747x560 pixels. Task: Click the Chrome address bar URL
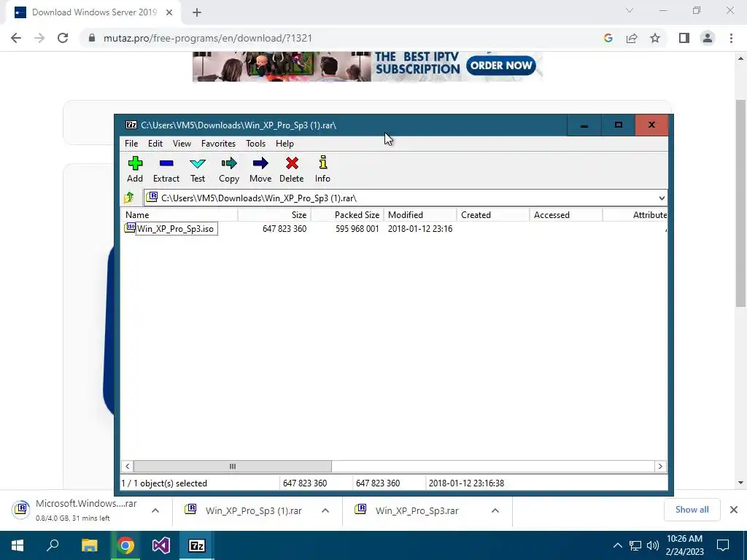pos(208,38)
